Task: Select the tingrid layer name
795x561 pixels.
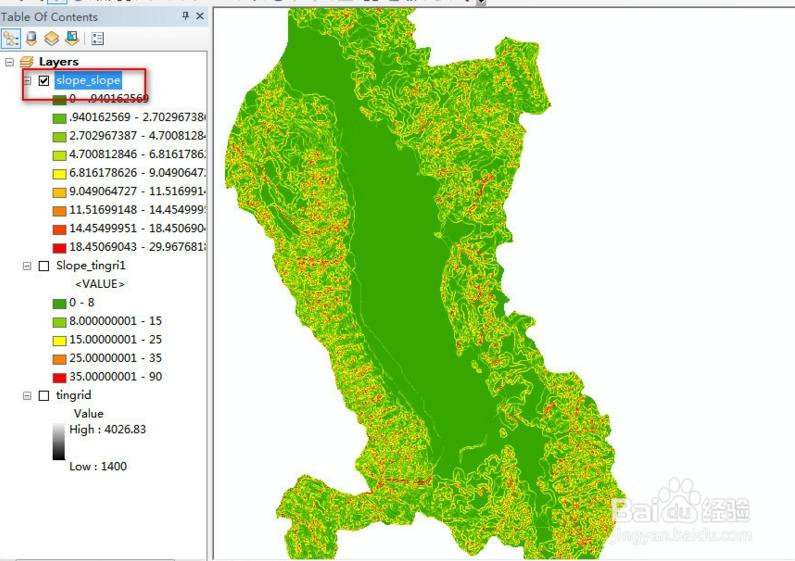Action: [x=74, y=395]
